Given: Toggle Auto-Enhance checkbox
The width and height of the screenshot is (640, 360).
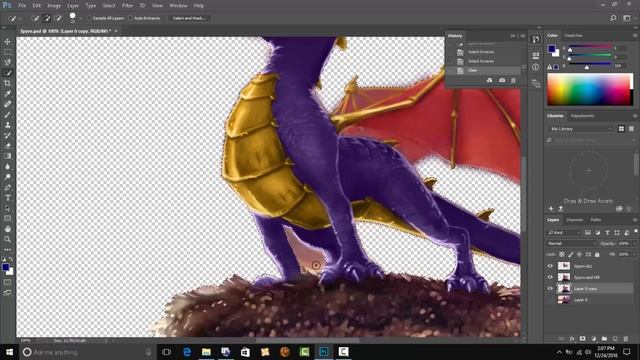Looking at the screenshot, I should point(130,18).
